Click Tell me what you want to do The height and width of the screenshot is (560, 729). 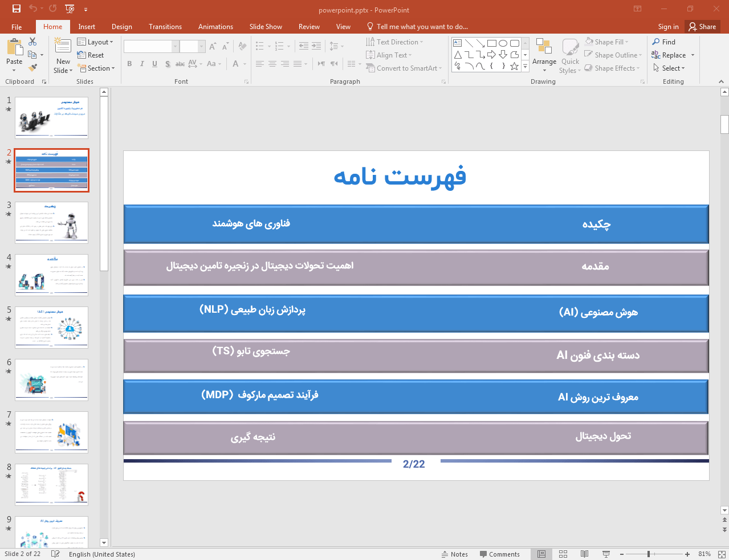(417, 27)
